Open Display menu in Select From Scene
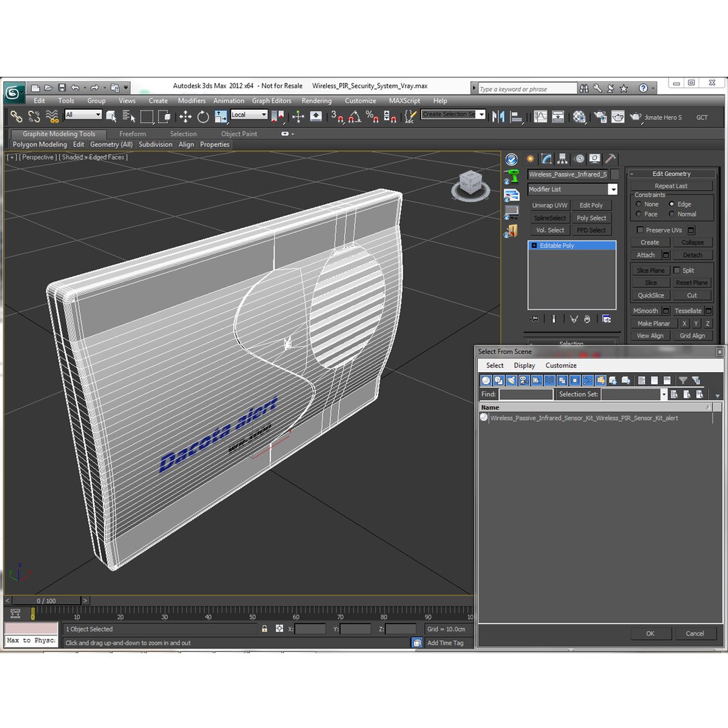Viewport: 728px width, 728px height. point(524,365)
